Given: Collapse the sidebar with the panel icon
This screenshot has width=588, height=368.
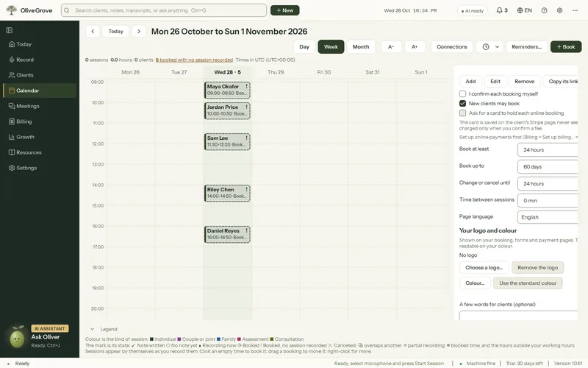Looking at the screenshot, I should point(10,30).
